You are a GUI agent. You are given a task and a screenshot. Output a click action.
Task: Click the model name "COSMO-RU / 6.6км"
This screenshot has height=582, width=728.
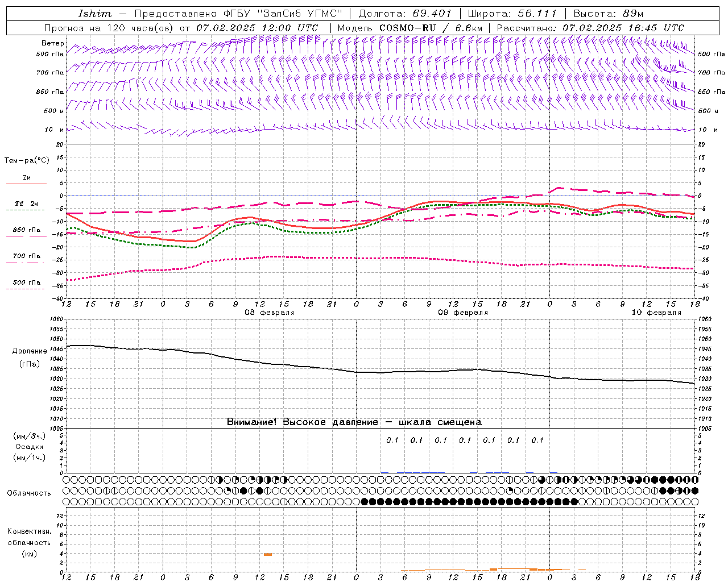[430, 28]
